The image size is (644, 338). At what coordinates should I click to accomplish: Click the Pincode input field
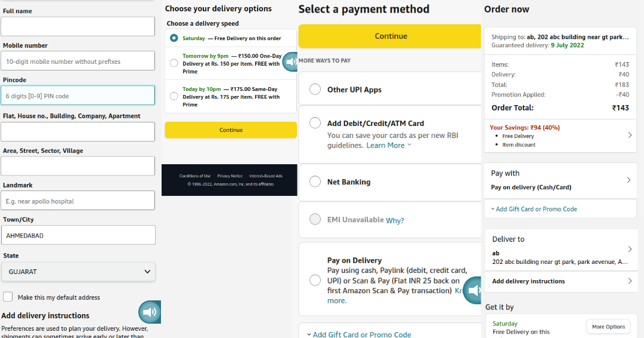point(78,96)
